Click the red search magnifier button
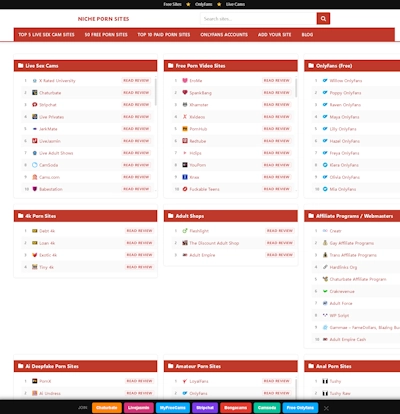This screenshot has height=414, width=400. (x=323, y=19)
